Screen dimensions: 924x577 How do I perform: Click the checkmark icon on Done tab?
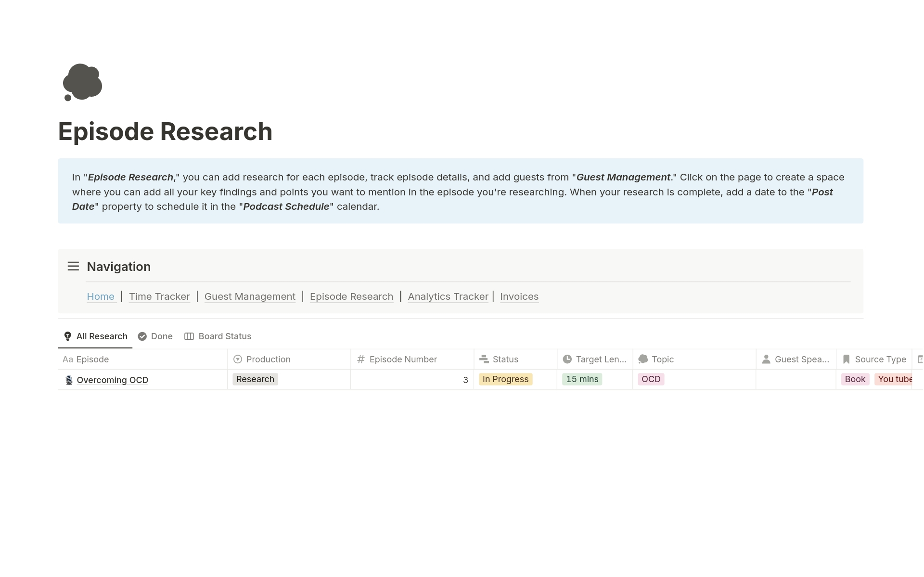[142, 336]
